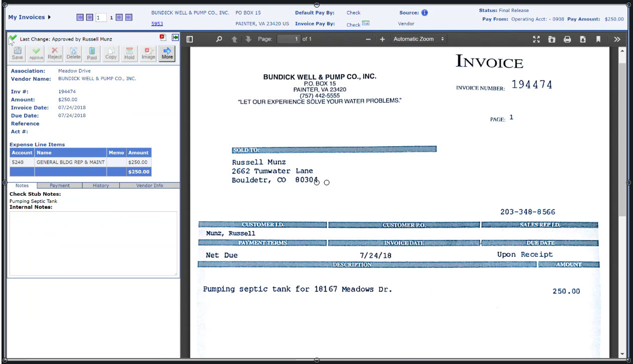
Task: Download the PDF document
Action: coord(582,39)
